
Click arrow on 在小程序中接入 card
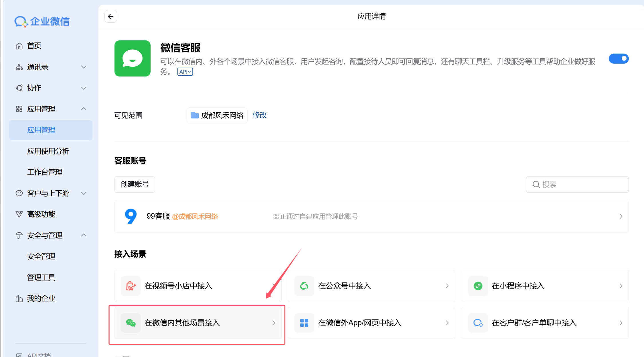point(621,286)
